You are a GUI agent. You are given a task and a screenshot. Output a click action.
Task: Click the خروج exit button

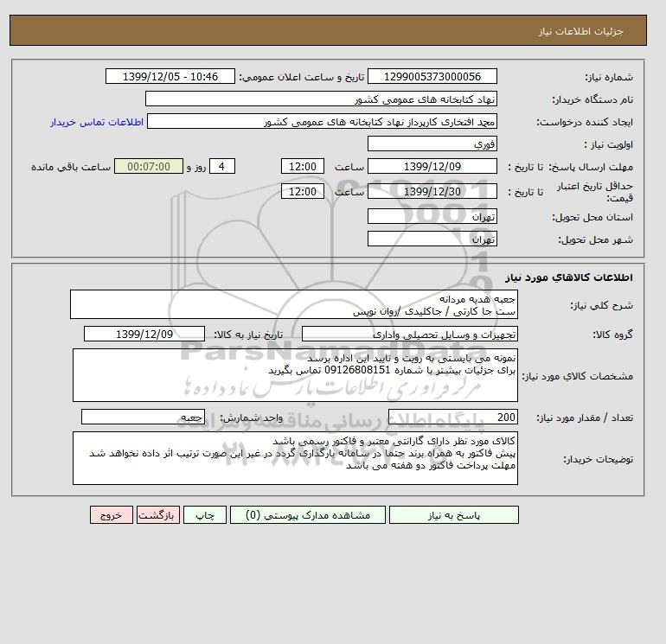[x=112, y=515]
